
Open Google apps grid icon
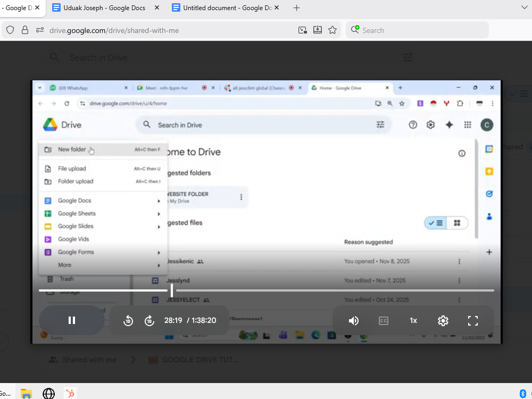(x=468, y=125)
